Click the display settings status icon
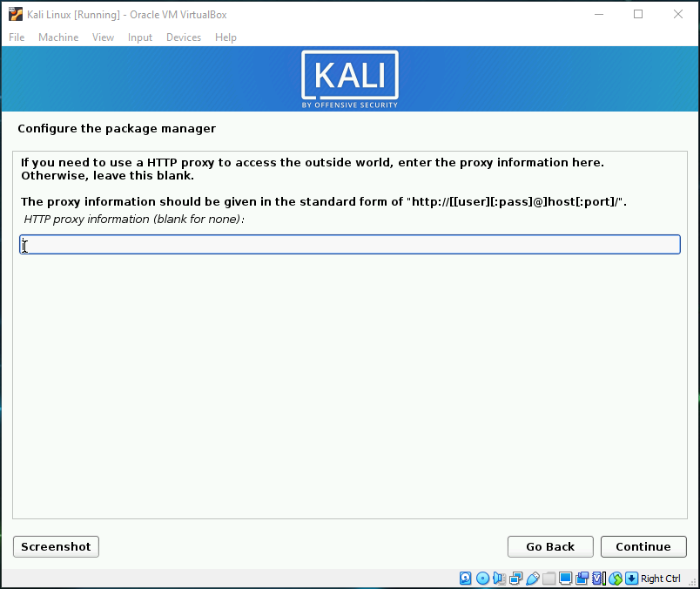Screen dimensions: 700x589 pos(565,579)
